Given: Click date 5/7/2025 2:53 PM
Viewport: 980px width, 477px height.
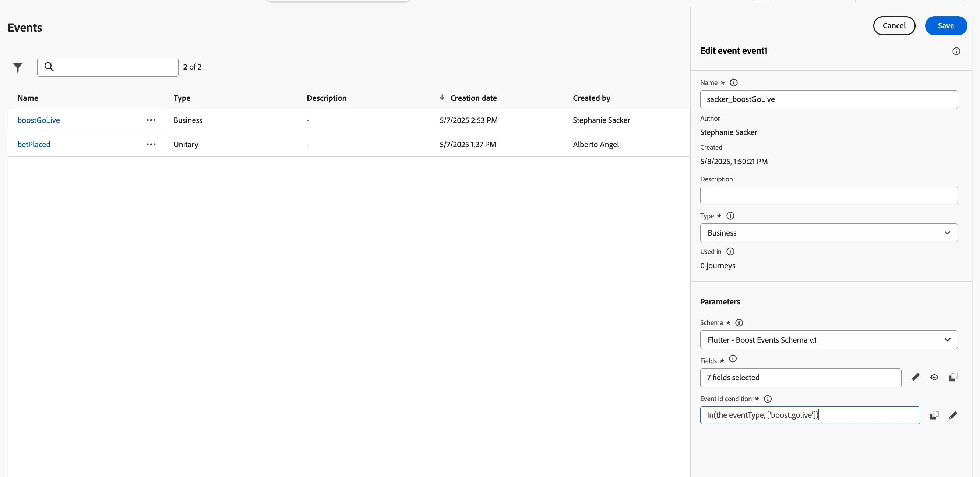Looking at the screenshot, I should point(468,120).
